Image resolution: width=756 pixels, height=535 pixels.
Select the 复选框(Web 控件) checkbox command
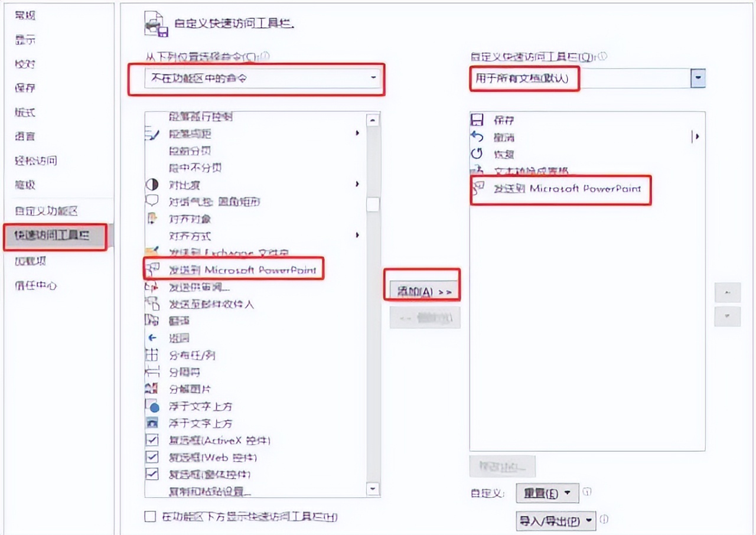pyautogui.click(x=253, y=458)
